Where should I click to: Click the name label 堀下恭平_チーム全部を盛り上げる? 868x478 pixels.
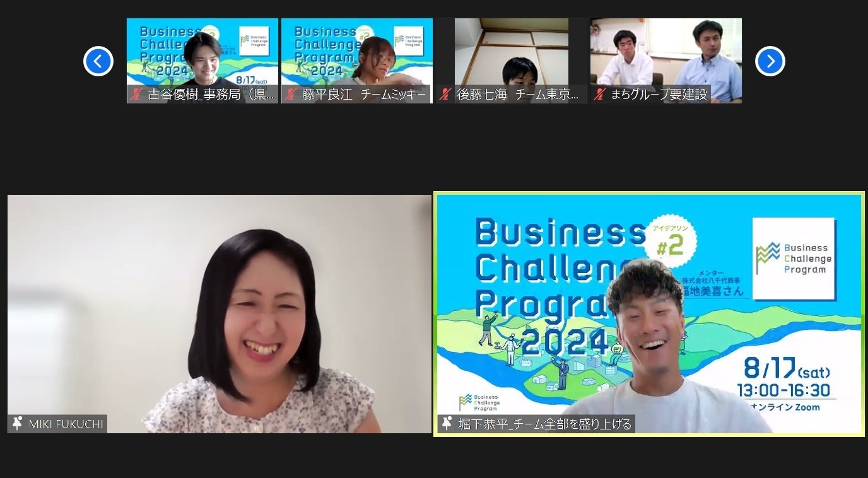tap(544, 424)
